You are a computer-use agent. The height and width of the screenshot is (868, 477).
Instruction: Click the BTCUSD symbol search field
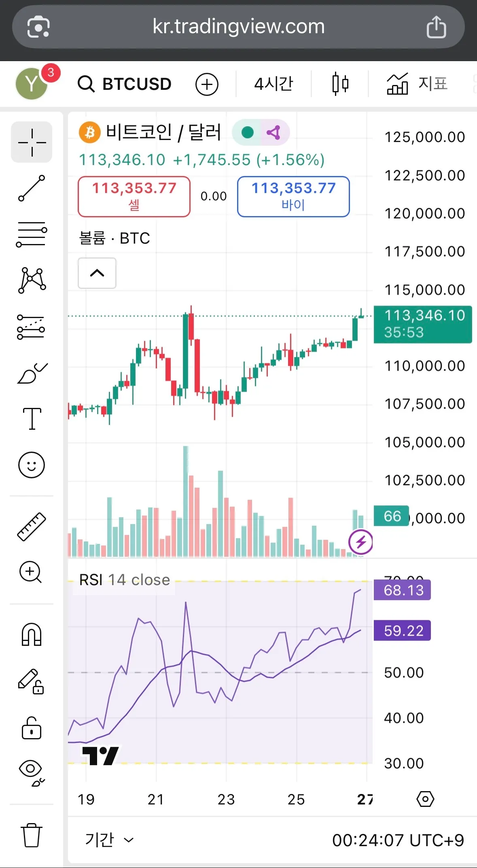125,84
